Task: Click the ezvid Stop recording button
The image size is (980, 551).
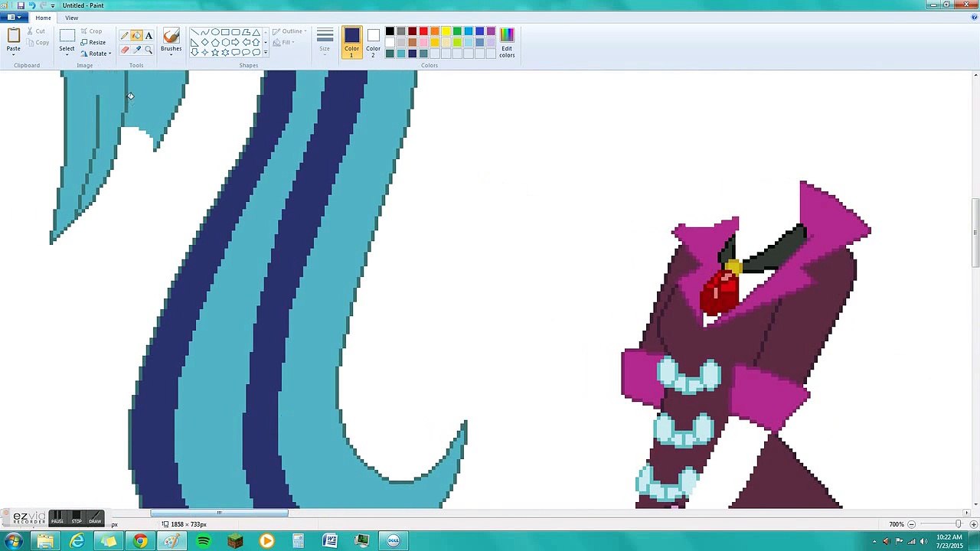Action: (x=77, y=519)
